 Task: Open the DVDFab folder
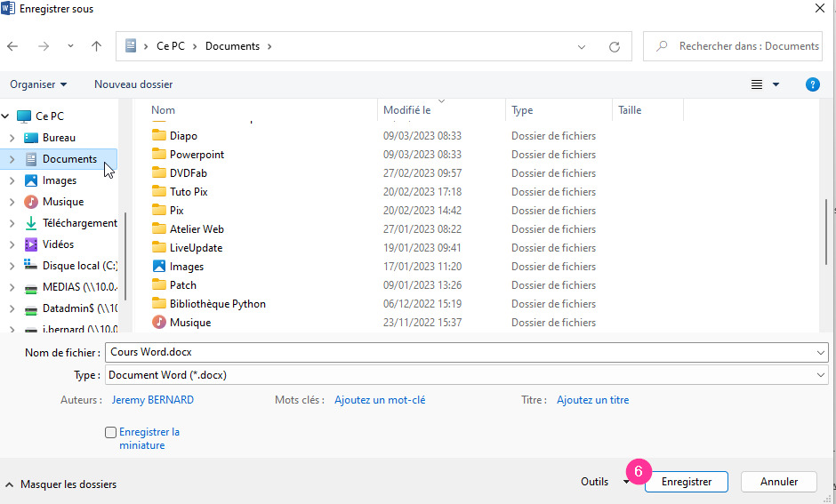coord(188,173)
